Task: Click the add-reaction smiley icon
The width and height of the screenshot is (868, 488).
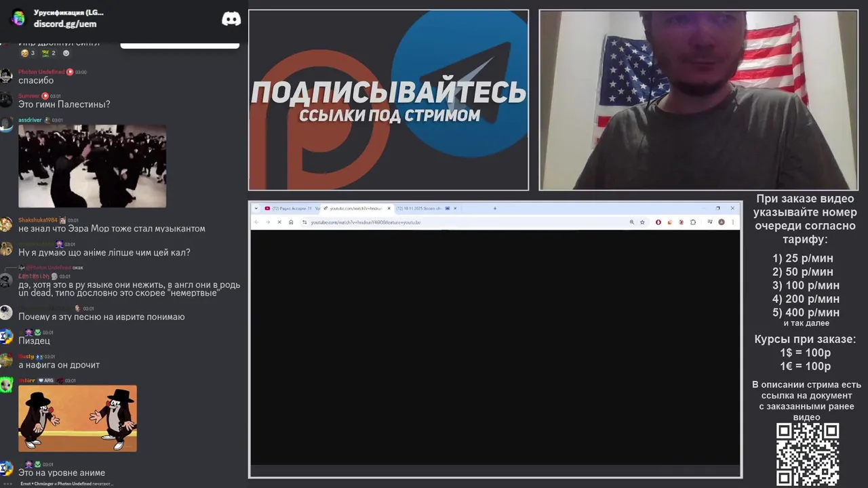Action: tap(66, 53)
